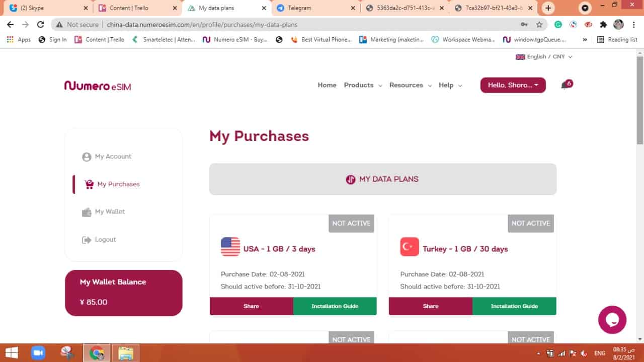Open Chrome extensions puzzle icon
This screenshot has width=644, height=362.
(603, 24)
